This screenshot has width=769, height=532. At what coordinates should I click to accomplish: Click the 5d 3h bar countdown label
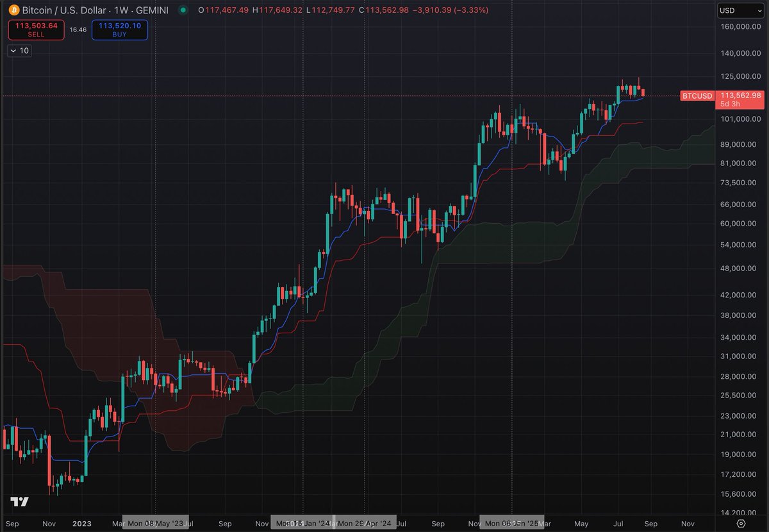point(730,104)
